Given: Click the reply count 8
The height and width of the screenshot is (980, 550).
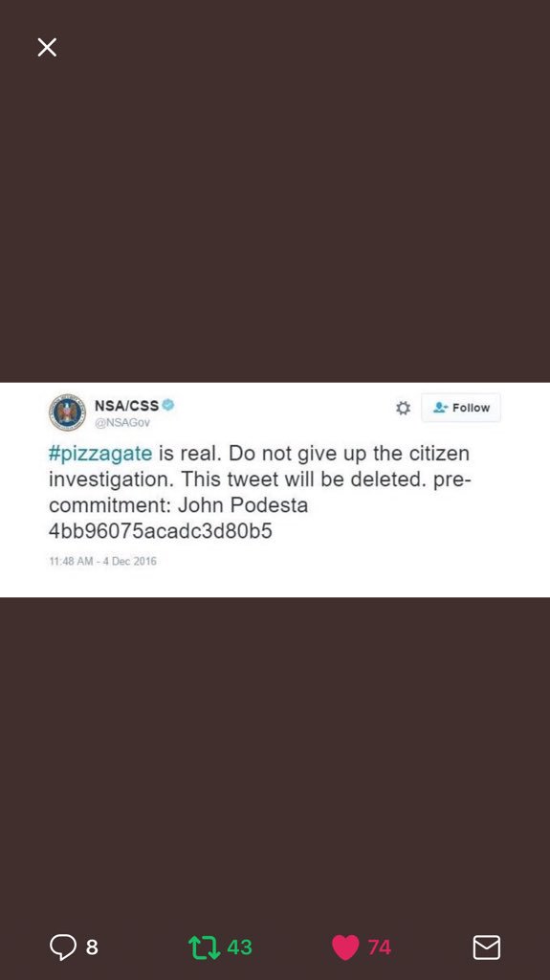Looking at the screenshot, I should click(92, 947).
